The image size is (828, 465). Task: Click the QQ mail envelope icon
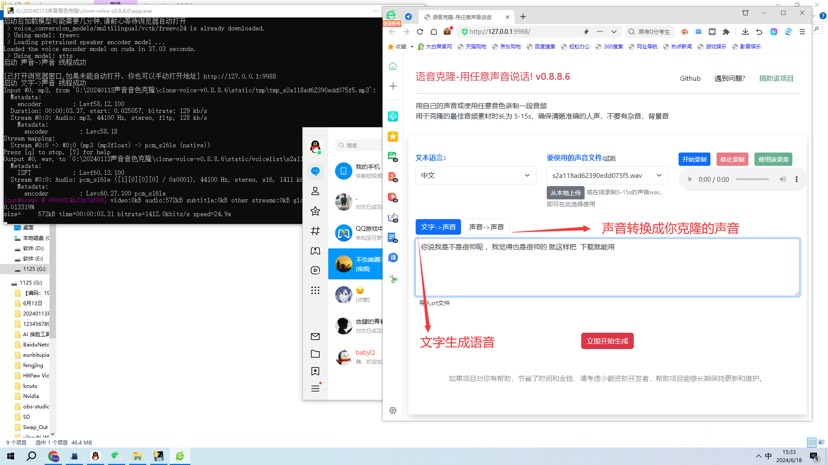point(315,337)
